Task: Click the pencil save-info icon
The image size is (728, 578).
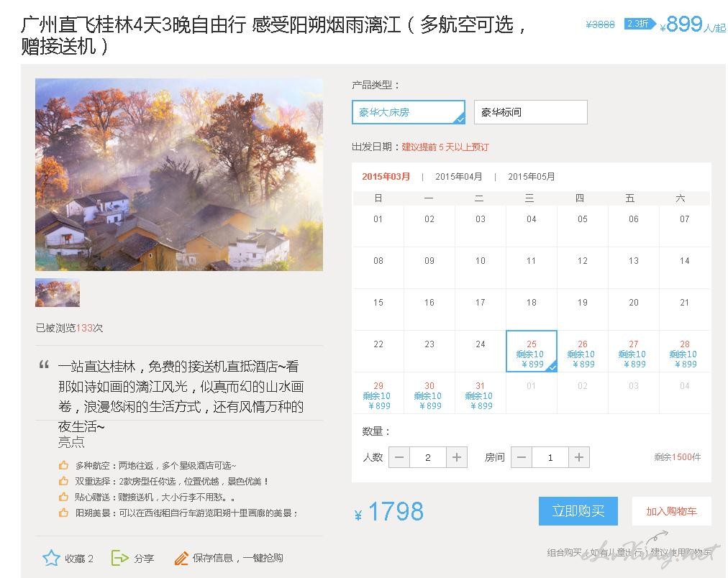Action: [x=181, y=558]
